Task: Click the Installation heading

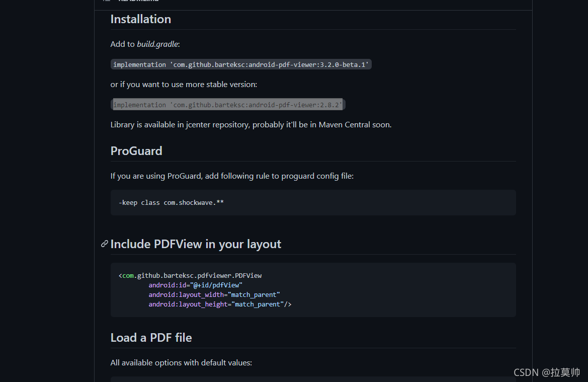Action: pyautogui.click(x=141, y=19)
